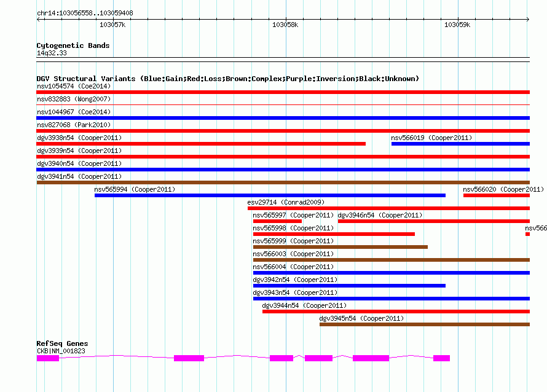The height and width of the screenshot is (392, 547).
Task: Click the 14q32.33 band label
Action: point(52,53)
